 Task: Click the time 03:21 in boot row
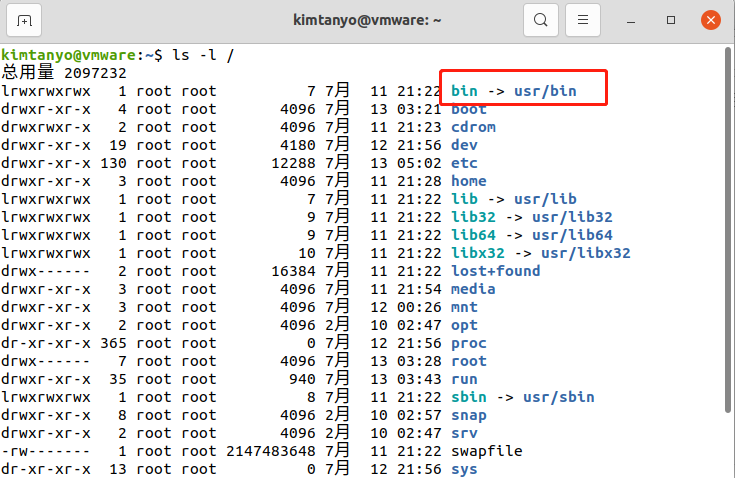(x=420, y=109)
